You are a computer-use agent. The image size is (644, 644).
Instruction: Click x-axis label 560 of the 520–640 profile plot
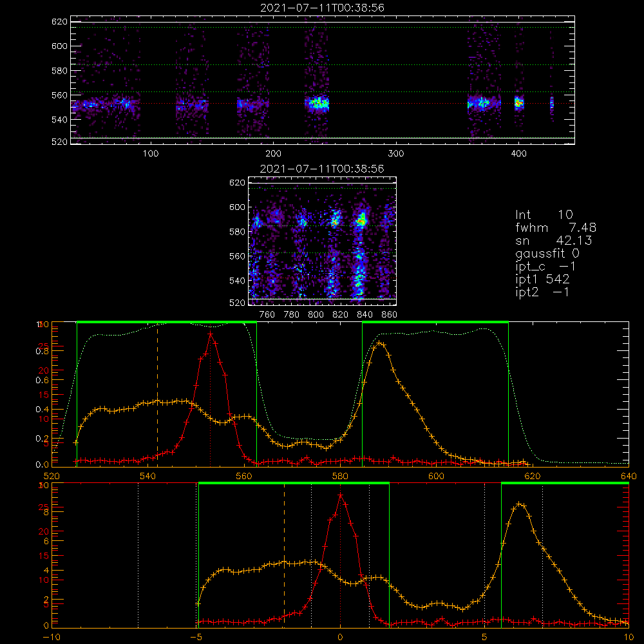tap(244, 476)
